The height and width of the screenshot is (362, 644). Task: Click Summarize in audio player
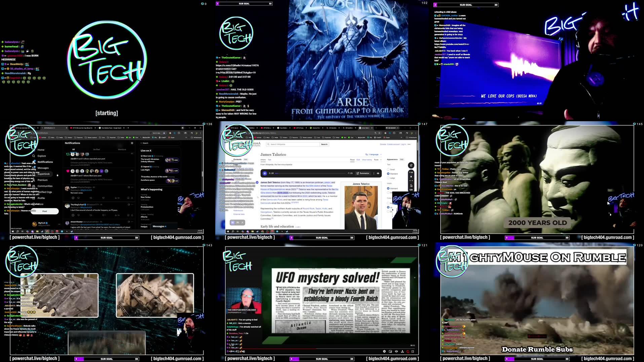click(363, 173)
